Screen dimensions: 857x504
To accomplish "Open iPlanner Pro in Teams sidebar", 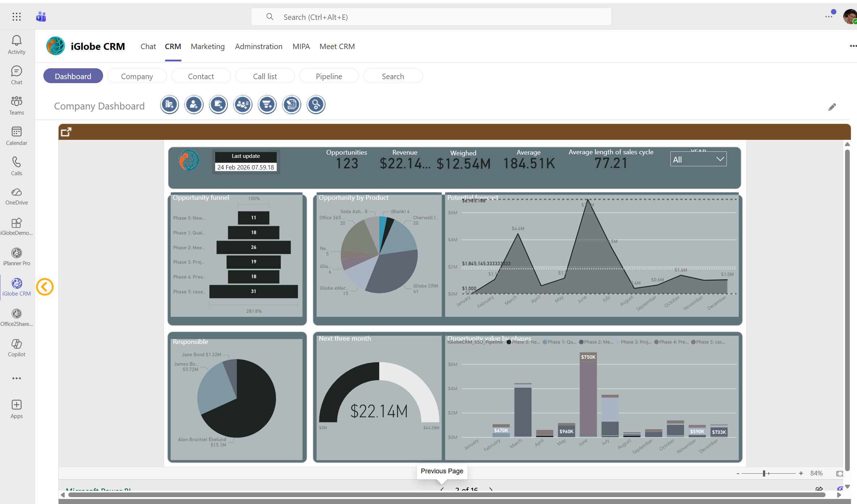I will [17, 257].
